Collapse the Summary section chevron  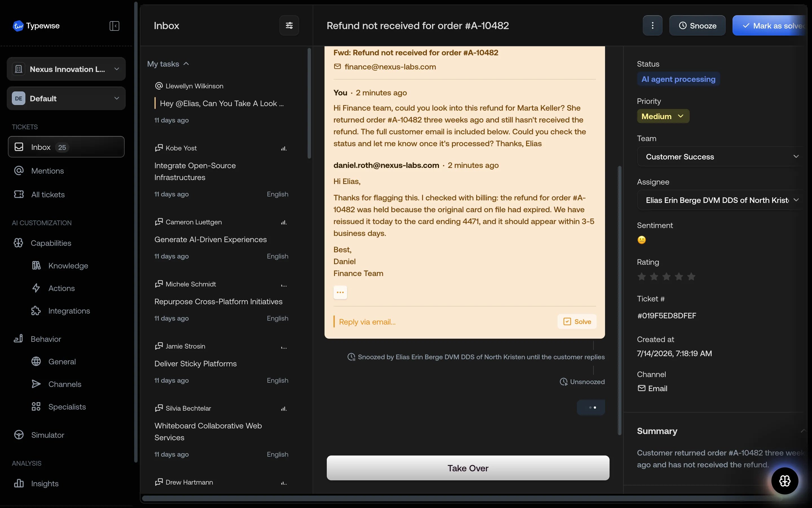[x=803, y=431]
